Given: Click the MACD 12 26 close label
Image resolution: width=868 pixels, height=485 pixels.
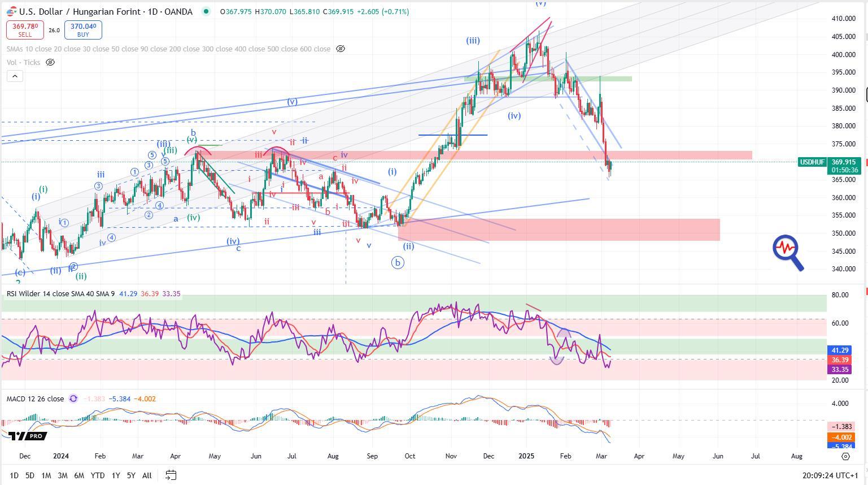Looking at the screenshot, I should [x=35, y=399].
